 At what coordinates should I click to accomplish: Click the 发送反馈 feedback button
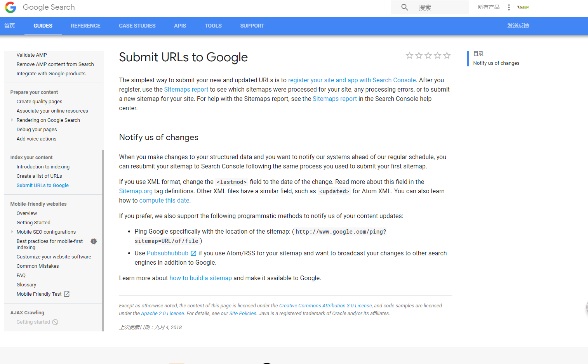tap(518, 26)
